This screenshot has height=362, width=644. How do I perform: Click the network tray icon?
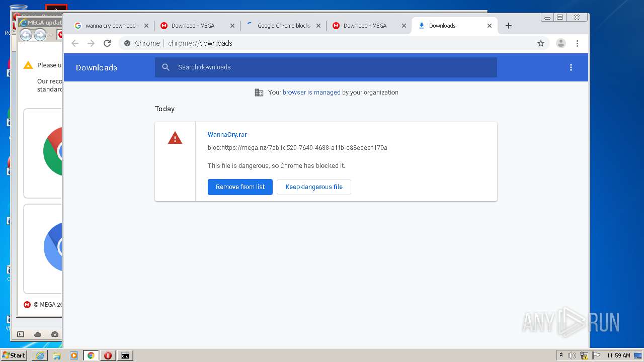pos(584,355)
